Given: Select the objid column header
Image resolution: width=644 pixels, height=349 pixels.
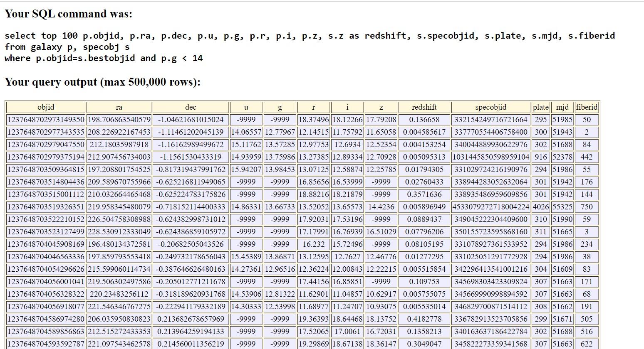Looking at the screenshot, I should click(46, 107).
